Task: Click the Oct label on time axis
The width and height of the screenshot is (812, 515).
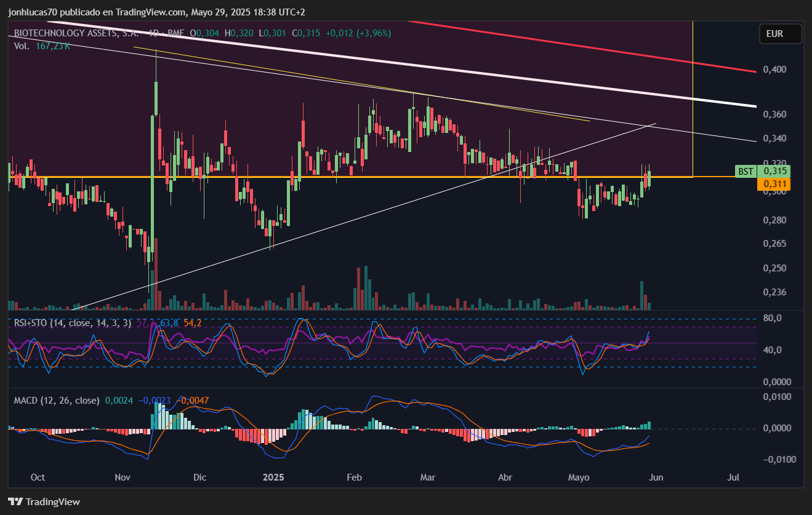Action: tap(38, 477)
